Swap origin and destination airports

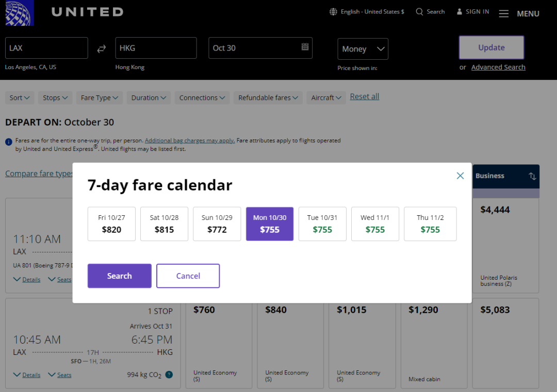(x=102, y=48)
